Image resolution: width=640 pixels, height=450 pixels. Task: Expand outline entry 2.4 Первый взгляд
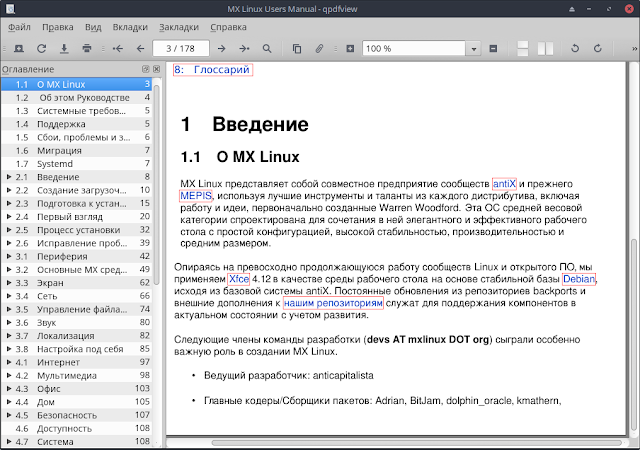pos(9,217)
